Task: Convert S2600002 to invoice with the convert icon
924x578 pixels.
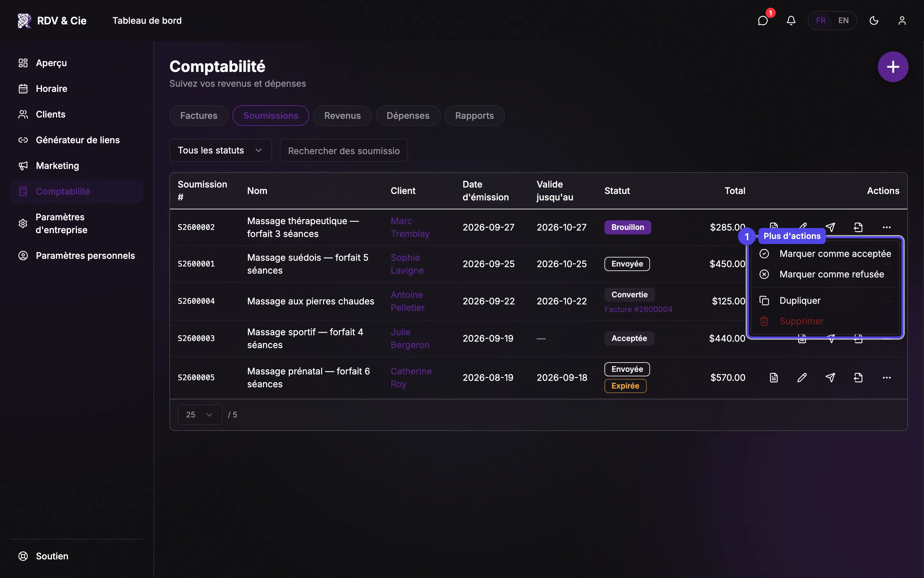Action: (x=858, y=227)
